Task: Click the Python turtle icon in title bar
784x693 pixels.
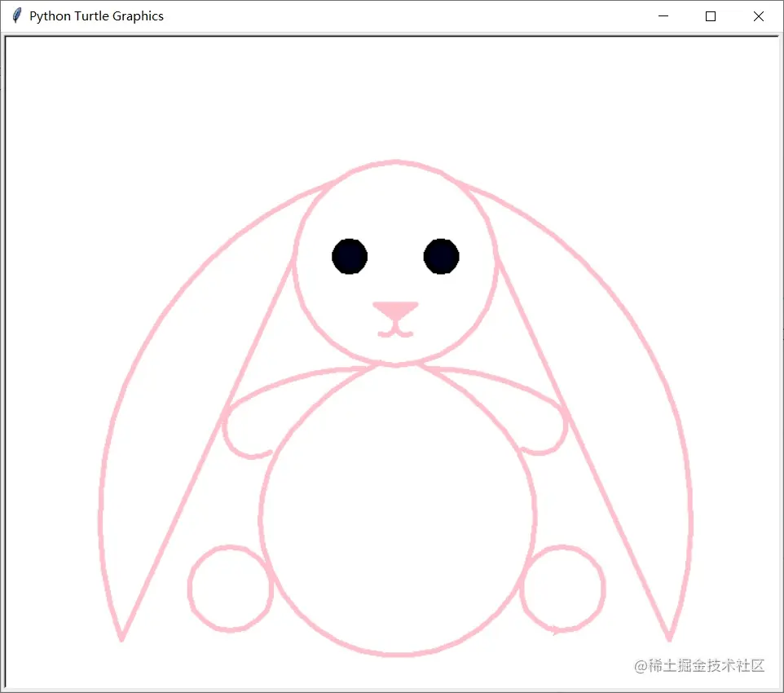Action: (x=15, y=15)
